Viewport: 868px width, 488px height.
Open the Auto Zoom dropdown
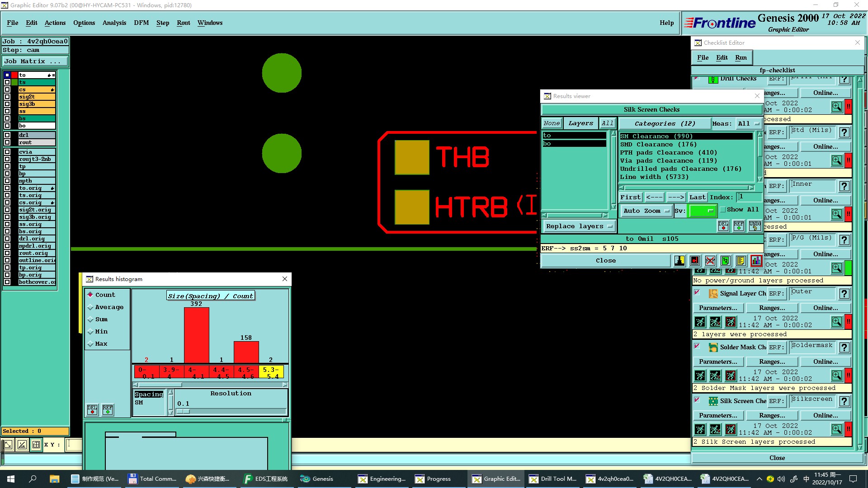(x=646, y=211)
